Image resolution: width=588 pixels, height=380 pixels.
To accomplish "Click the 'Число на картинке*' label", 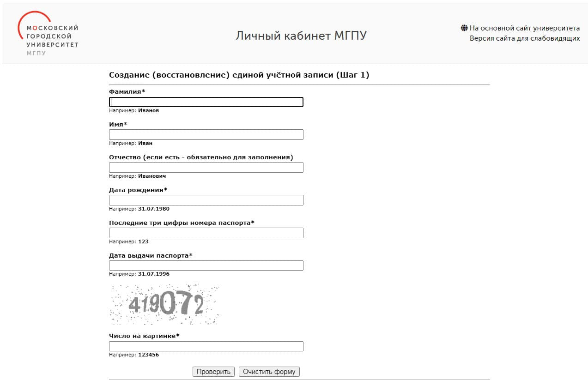I will click(144, 336).
